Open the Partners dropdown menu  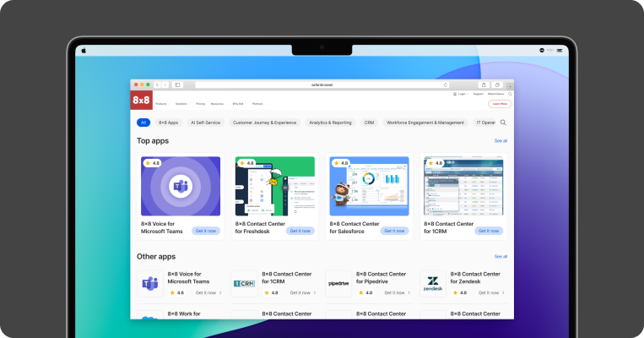(258, 104)
